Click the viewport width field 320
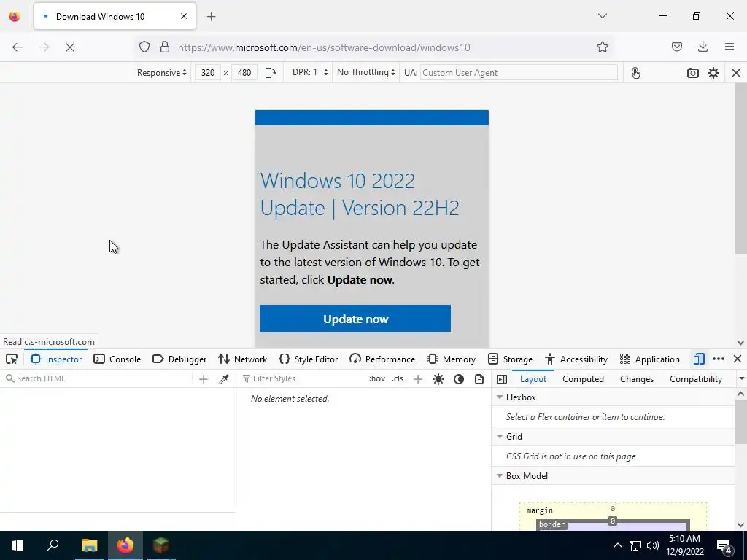747x560 pixels. click(x=208, y=73)
